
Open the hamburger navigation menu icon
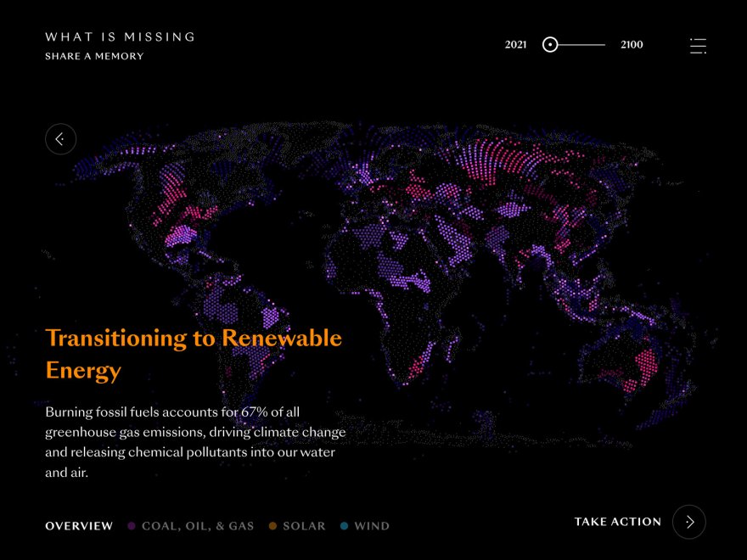[x=698, y=46]
